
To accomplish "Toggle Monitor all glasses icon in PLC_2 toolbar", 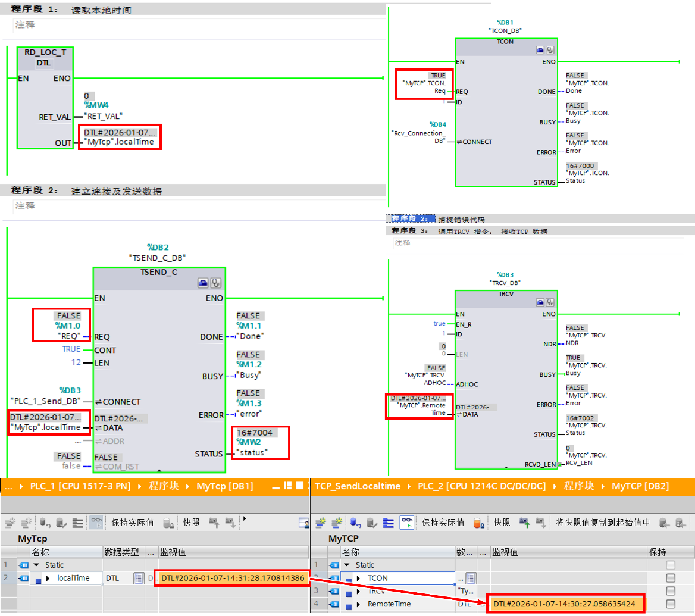I will tap(407, 522).
